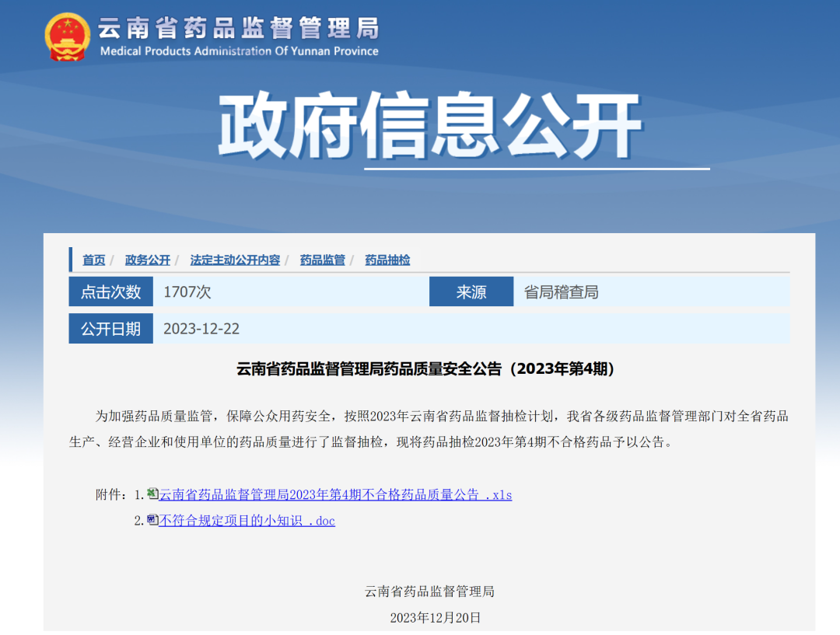Click the article title 药品质量安全公告（2023年第4期）
This screenshot has height=635, width=840.
425,369
